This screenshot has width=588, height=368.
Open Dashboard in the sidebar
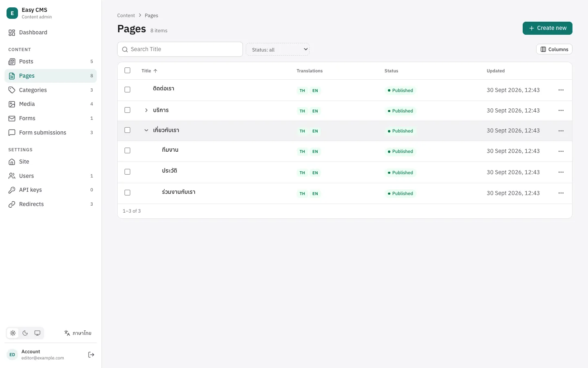[x=51, y=32]
